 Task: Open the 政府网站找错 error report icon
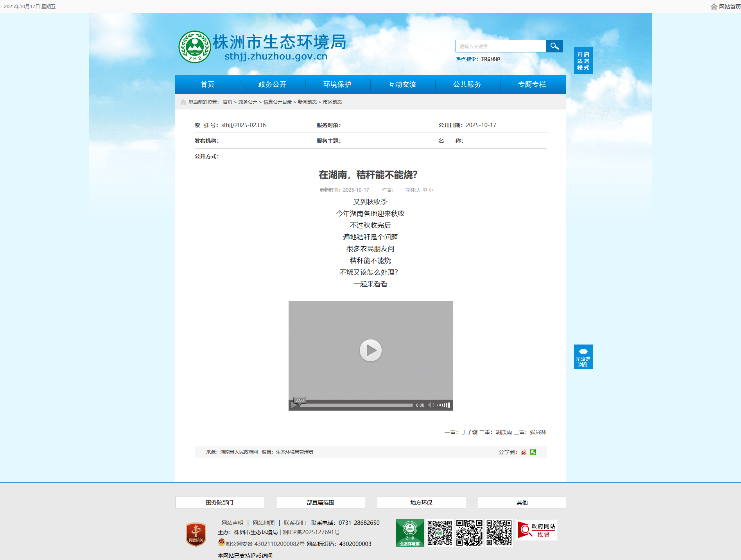click(x=536, y=530)
